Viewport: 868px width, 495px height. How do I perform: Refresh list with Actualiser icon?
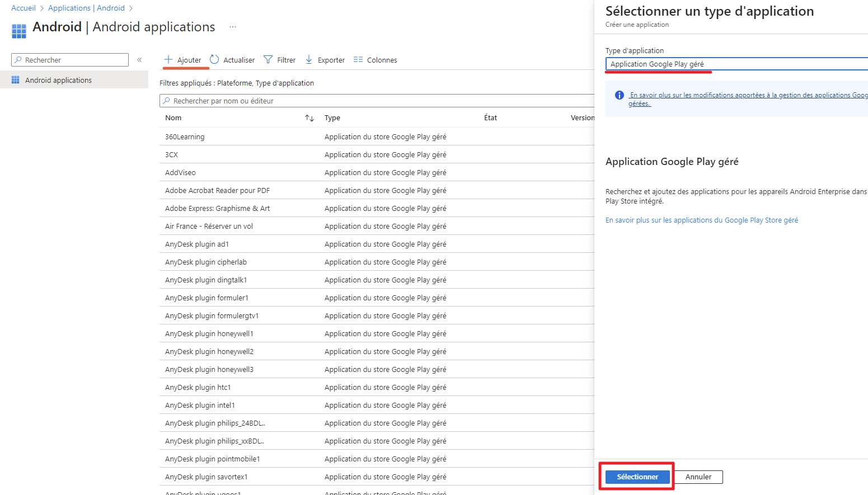[214, 59]
